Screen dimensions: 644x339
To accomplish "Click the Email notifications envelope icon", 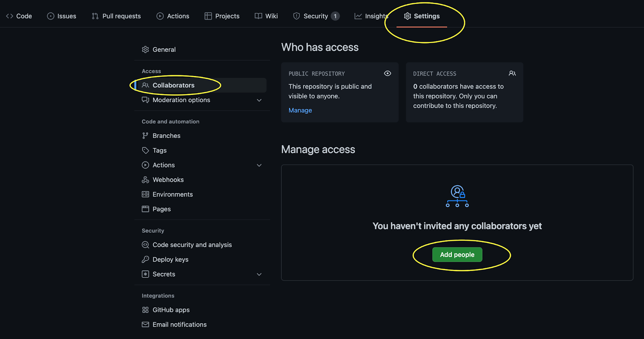I will (x=145, y=325).
